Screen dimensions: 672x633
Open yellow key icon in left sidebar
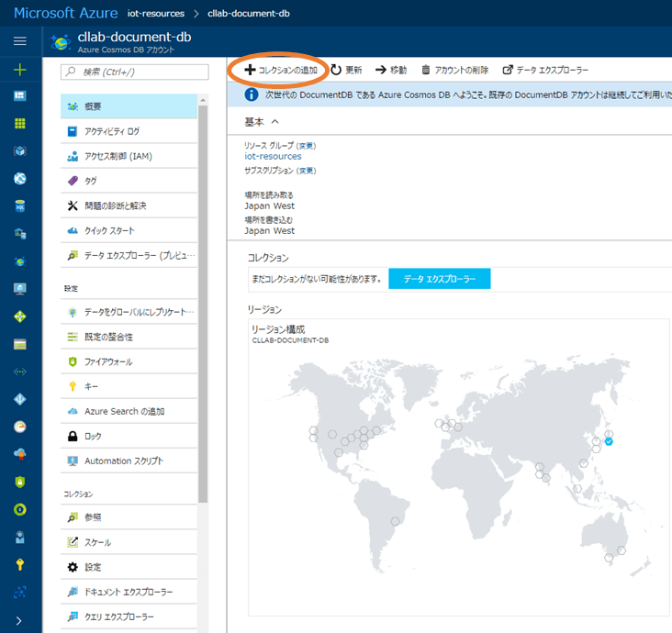(x=19, y=564)
